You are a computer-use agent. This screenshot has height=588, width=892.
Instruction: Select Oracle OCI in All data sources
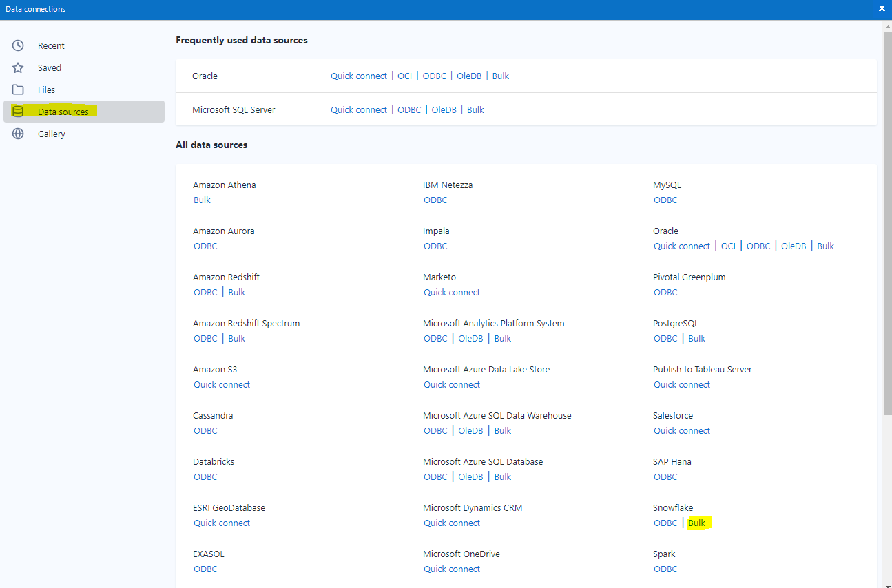[x=729, y=246]
